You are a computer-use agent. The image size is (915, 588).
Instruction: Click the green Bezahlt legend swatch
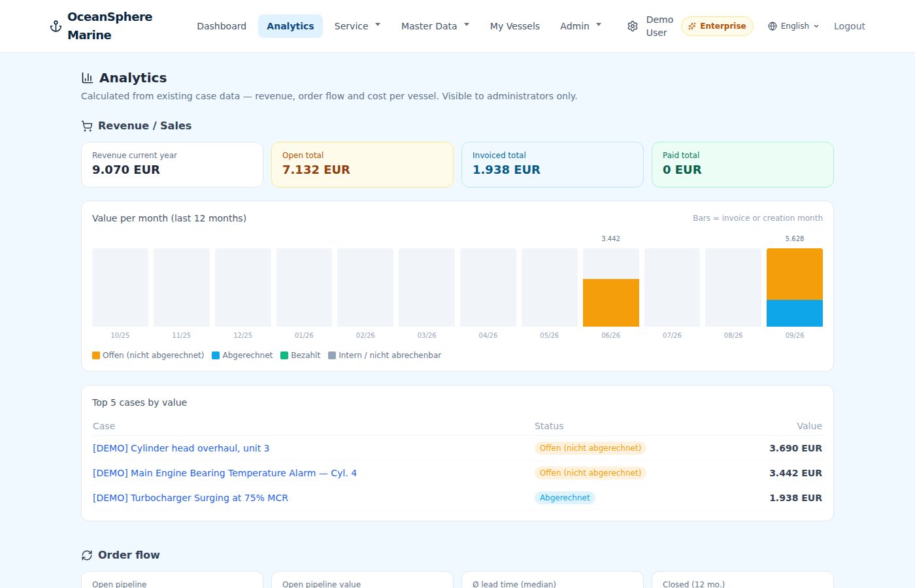point(284,355)
